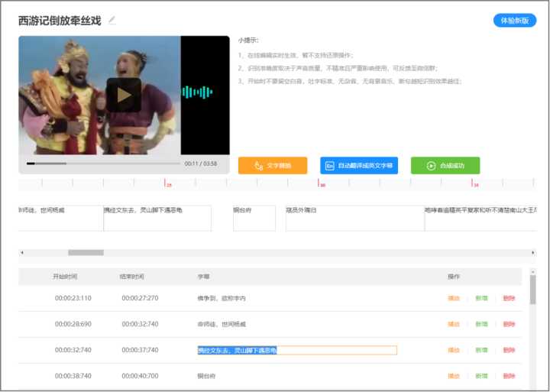Click the left arrow of the timeline scrollbar
This screenshot has width=550, height=392.
coord(22,253)
